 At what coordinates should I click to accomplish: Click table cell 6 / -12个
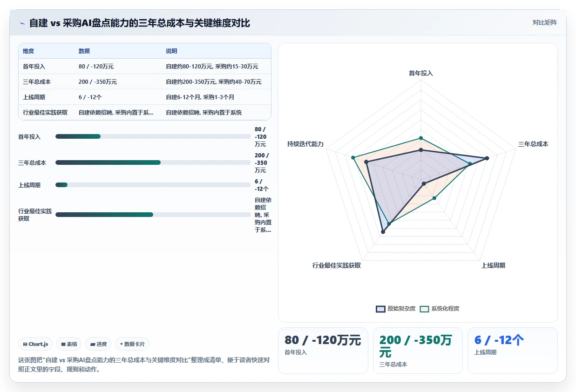[x=90, y=97]
